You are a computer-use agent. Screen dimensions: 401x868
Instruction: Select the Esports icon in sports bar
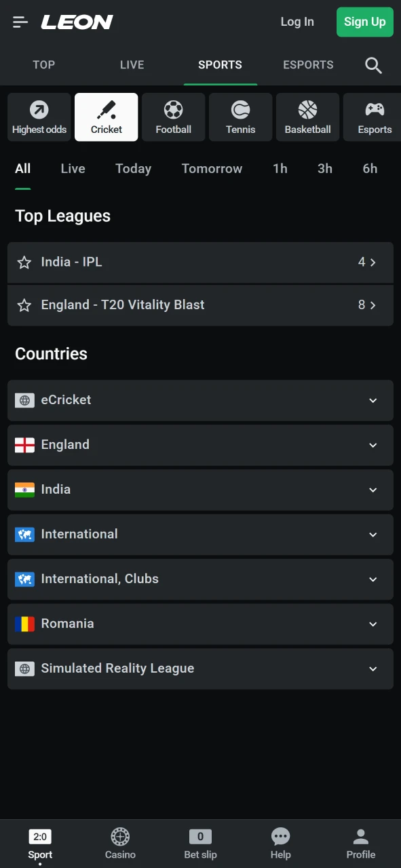click(x=375, y=117)
